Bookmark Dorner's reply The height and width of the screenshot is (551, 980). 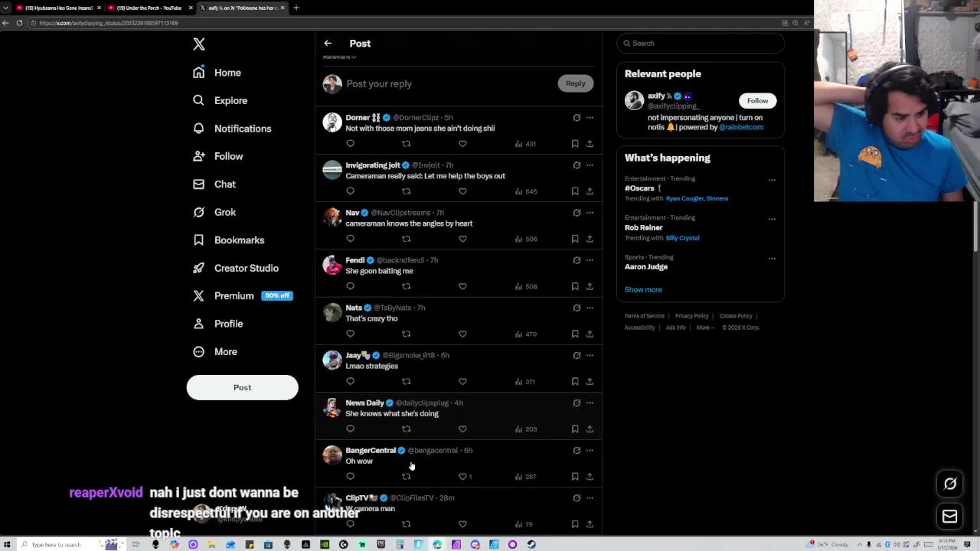pyautogui.click(x=575, y=144)
